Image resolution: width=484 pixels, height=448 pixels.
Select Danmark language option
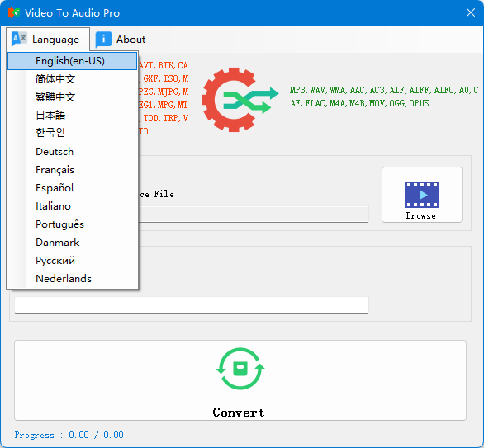[72, 243]
